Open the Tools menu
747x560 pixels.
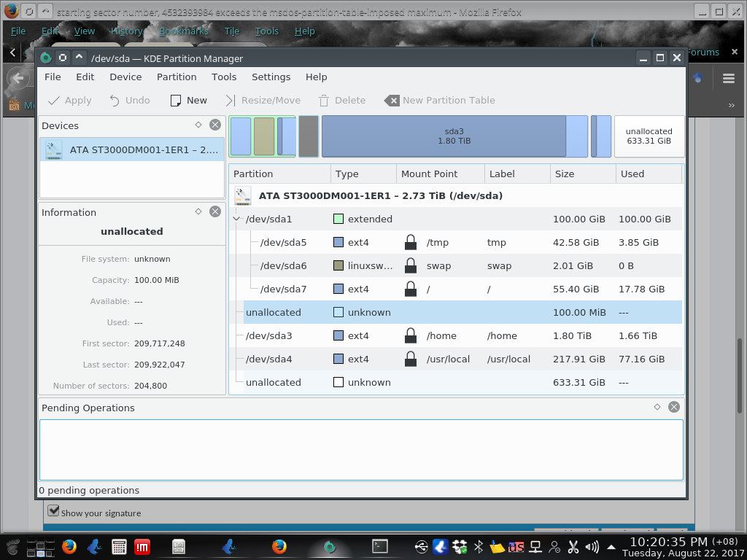pos(224,77)
